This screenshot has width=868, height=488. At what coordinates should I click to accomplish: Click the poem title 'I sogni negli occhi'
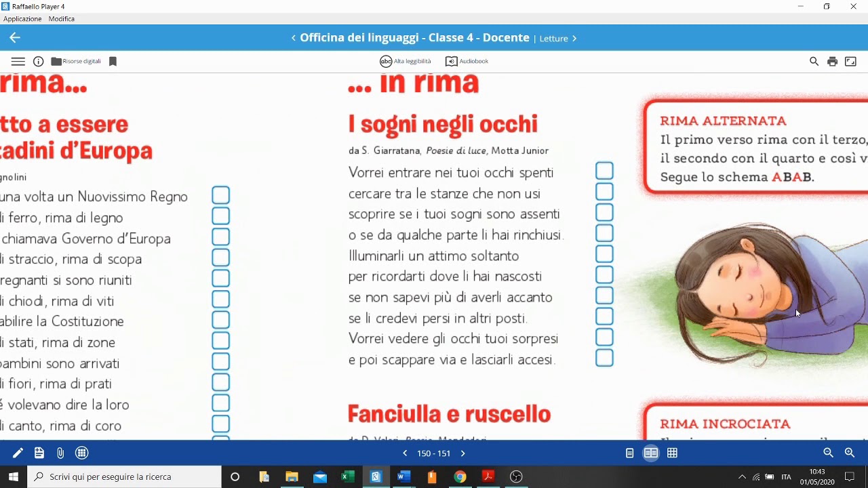[443, 124]
